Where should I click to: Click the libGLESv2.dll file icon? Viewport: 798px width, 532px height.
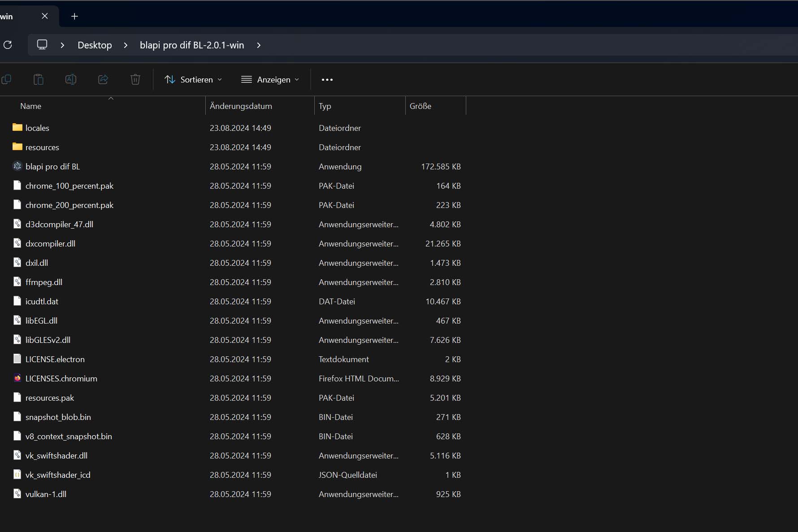click(x=17, y=339)
